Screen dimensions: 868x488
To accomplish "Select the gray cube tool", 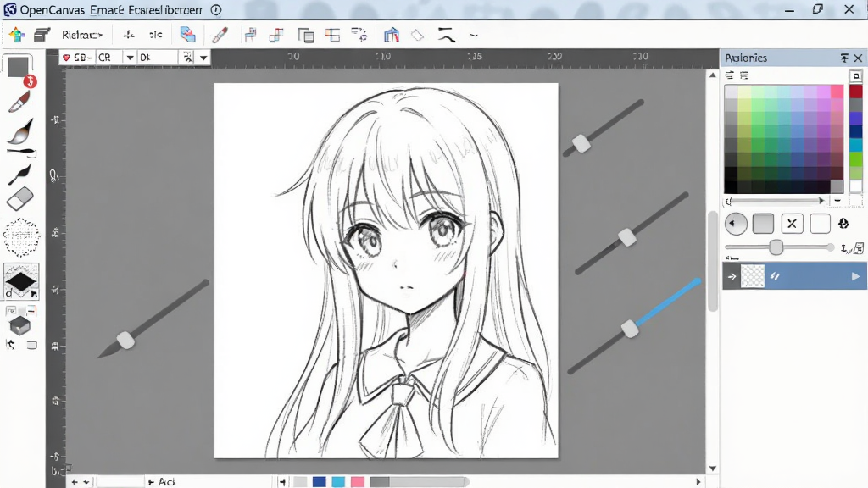I will click(20, 325).
